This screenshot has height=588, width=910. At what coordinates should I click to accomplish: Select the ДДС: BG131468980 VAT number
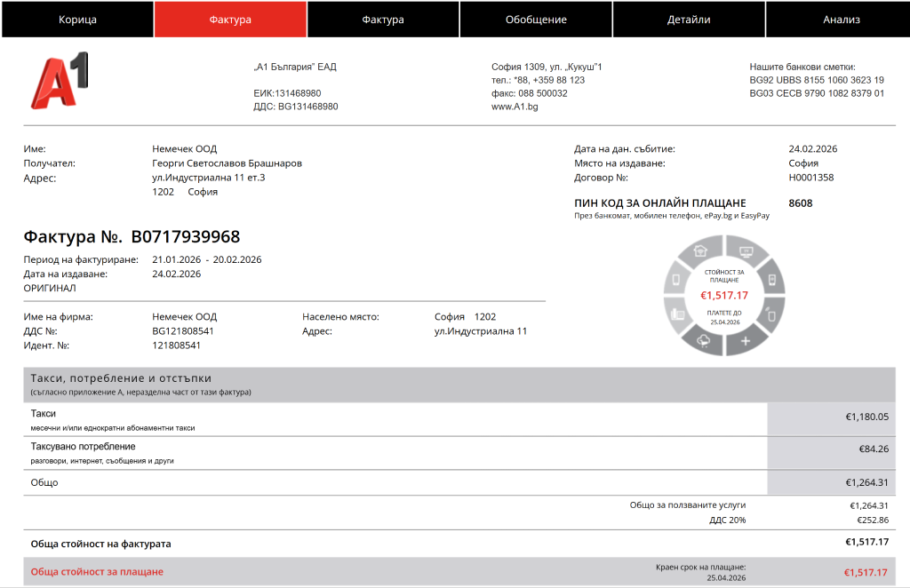295,107
